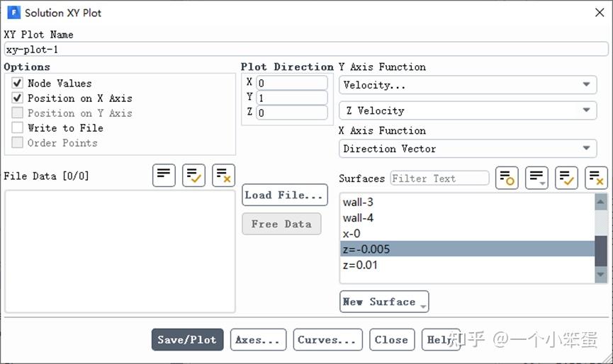Image resolution: width=613 pixels, height=364 pixels.
Task: Open the Curves... settings dialog
Action: (327, 340)
